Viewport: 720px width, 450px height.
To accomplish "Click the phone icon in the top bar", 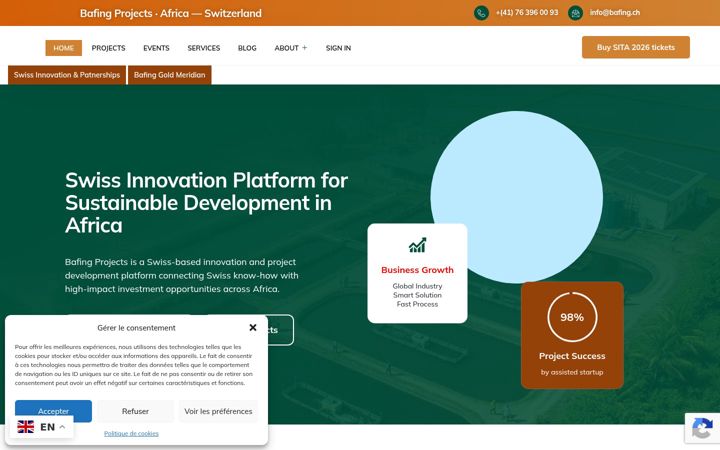I will tap(481, 13).
